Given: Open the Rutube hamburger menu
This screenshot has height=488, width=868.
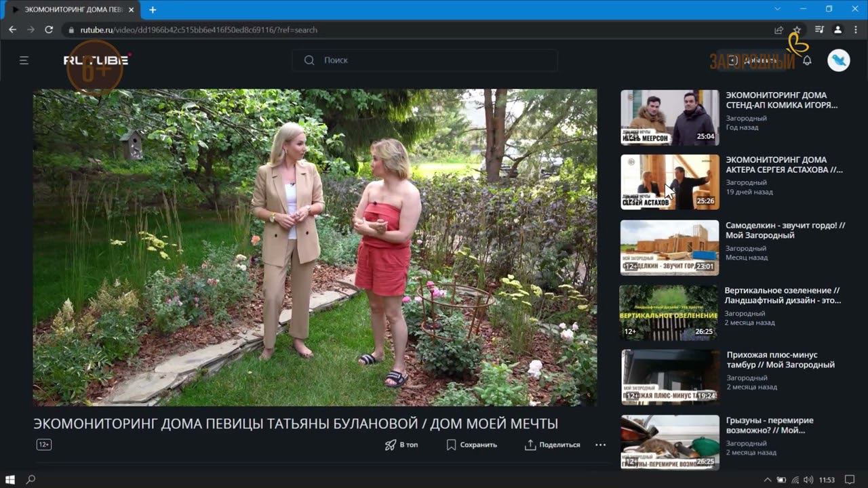Looking at the screenshot, I should 24,60.
